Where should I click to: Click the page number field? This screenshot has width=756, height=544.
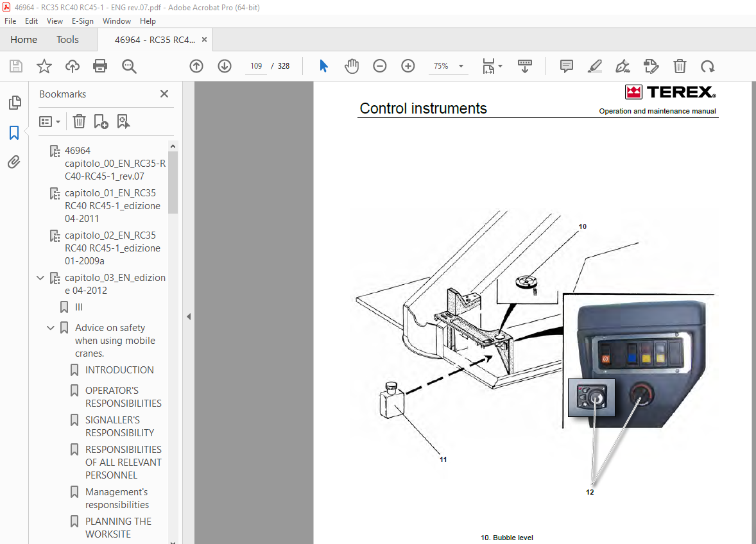pos(256,66)
